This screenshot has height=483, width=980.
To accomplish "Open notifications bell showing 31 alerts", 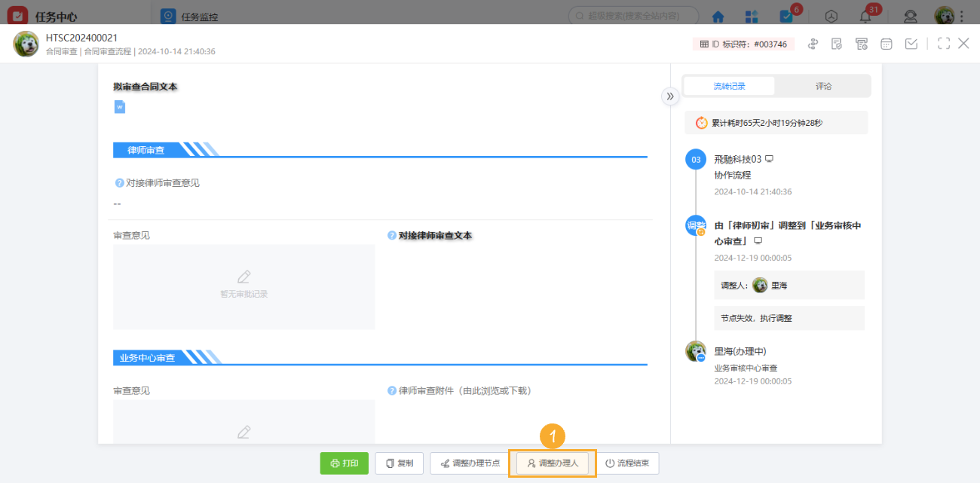I will pos(868,16).
